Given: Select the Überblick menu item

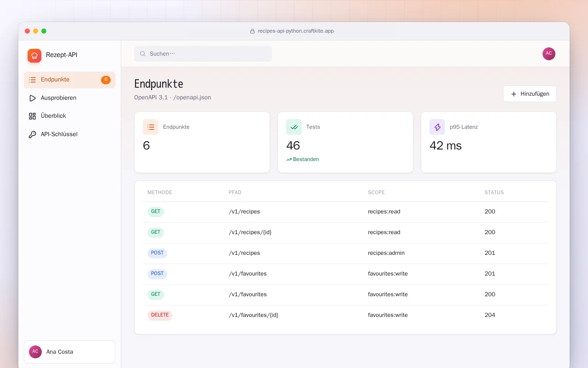Looking at the screenshot, I should (69, 116).
